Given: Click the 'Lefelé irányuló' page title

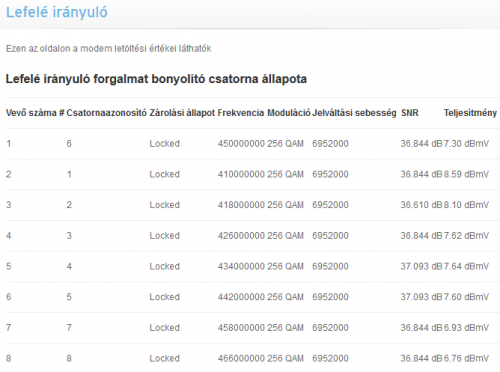Looking at the screenshot, I should (57, 12).
